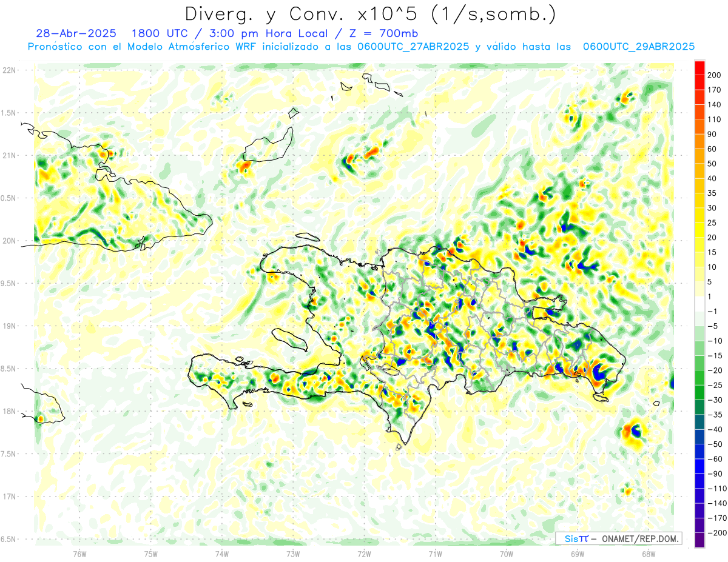
Task: Click the "-140" colorbar value
Action: pyautogui.click(x=716, y=504)
